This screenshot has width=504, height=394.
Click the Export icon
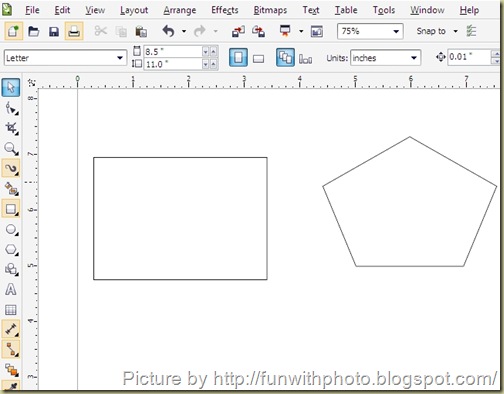(258, 31)
